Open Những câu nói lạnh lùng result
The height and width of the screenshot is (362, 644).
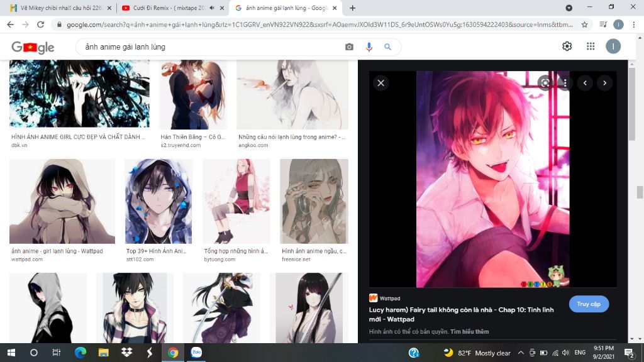[x=292, y=136]
